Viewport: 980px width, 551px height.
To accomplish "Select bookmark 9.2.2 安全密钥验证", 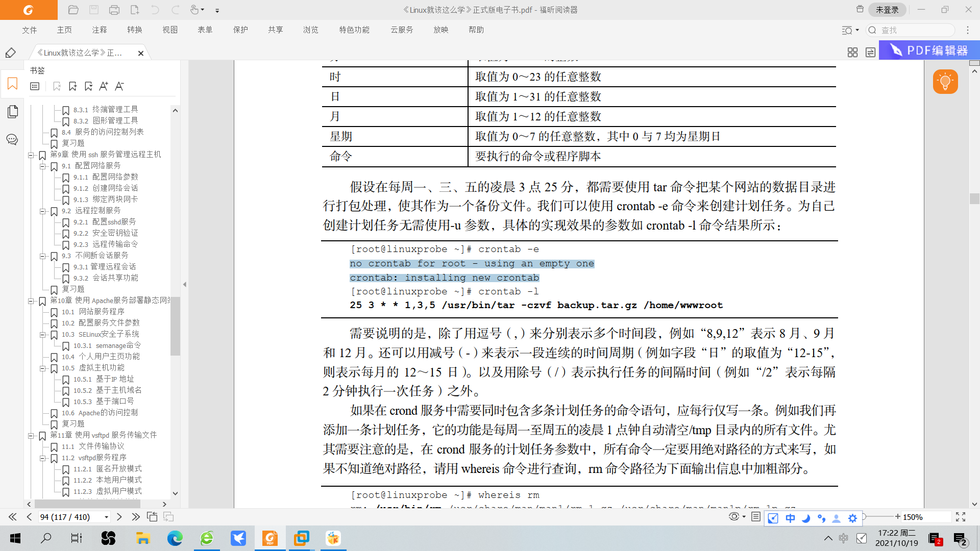I will (106, 233).
